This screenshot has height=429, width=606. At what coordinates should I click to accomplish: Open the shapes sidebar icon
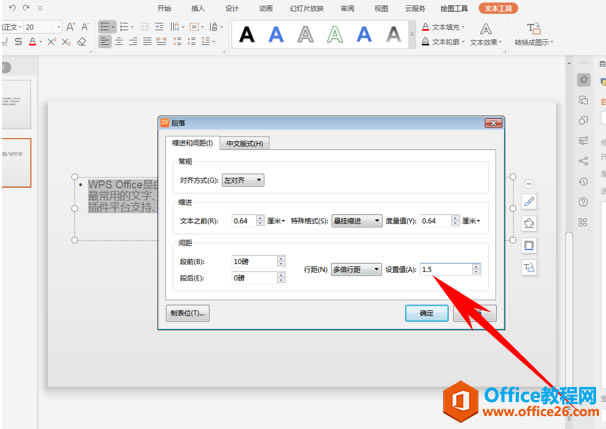point(583,120)
